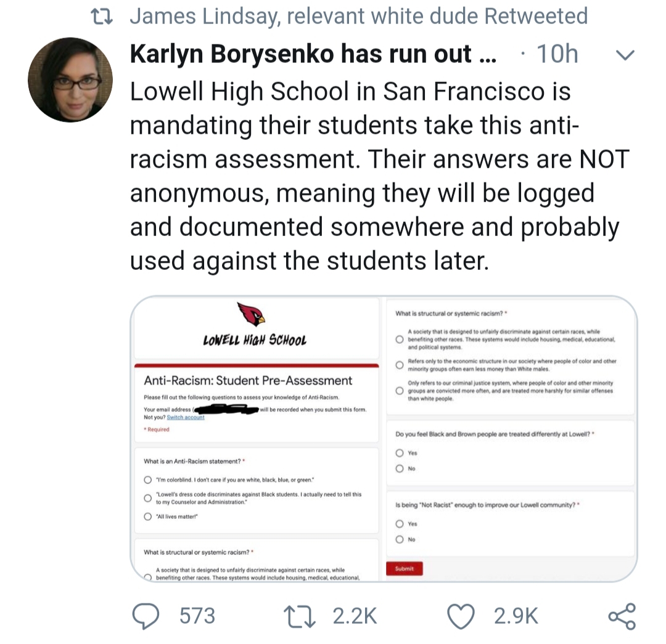Click "James Lindsay, relevant white dude Retweeted" label
This screenshot has width=666, height=644.
pyautogui.click(x=358, y=16)
